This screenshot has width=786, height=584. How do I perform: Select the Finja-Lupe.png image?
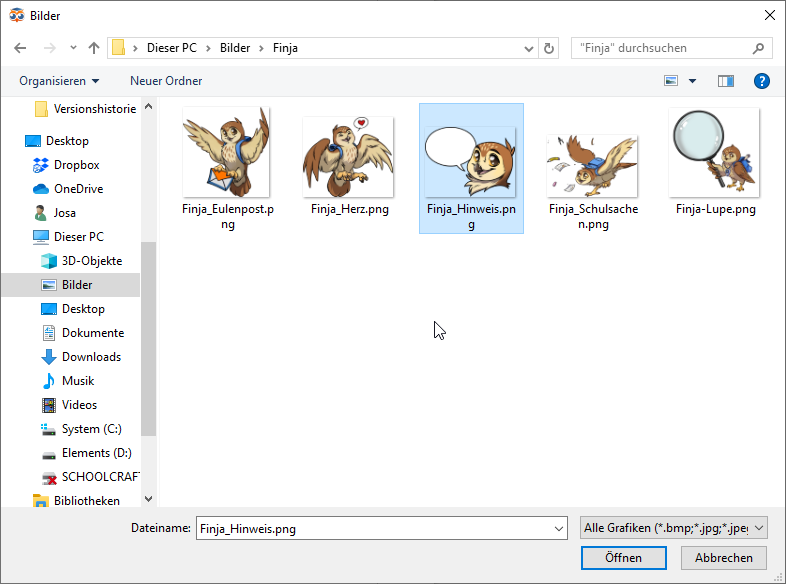[715, 162]
